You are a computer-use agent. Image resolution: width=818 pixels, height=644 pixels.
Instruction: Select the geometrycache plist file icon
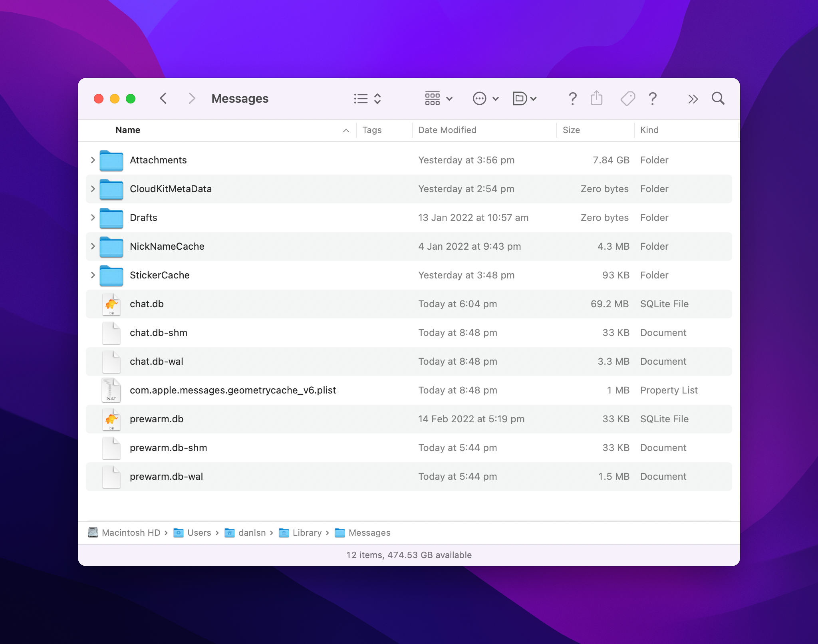click(x=111, y=390)
